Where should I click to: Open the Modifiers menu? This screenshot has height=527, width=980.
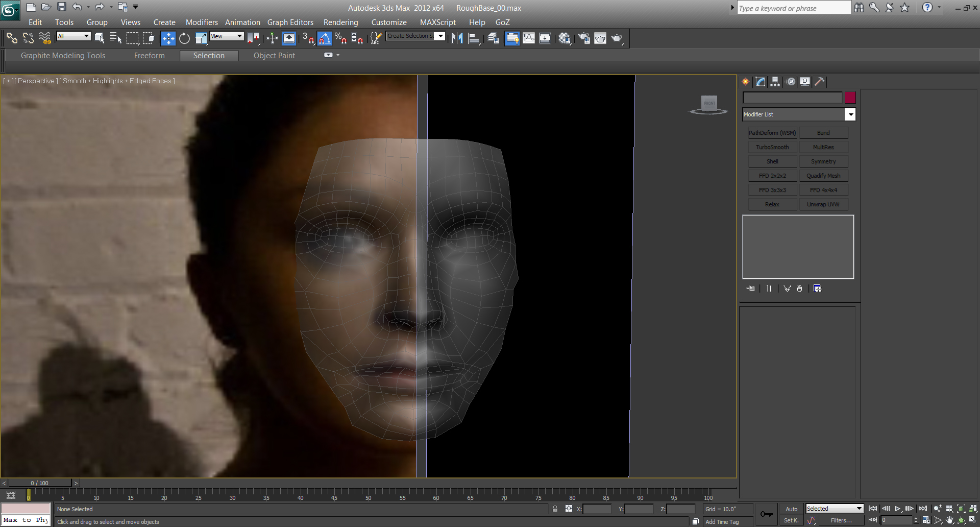tap(202, 22)
